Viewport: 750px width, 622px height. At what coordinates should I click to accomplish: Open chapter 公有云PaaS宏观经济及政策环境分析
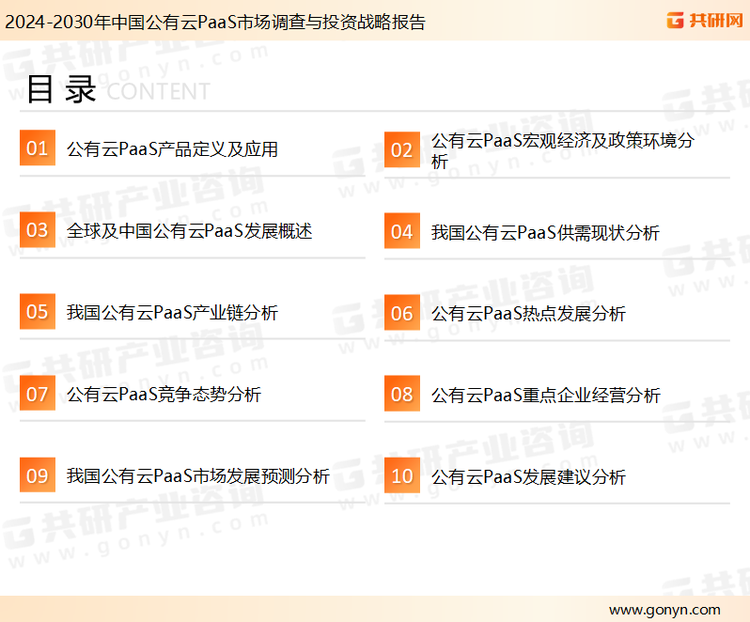(x=563, y=150)
